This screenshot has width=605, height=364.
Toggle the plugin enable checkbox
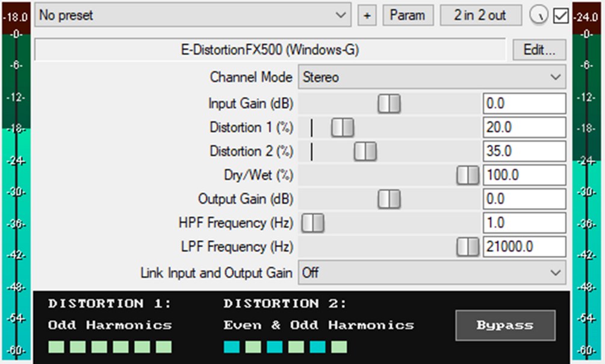point(560,16)
